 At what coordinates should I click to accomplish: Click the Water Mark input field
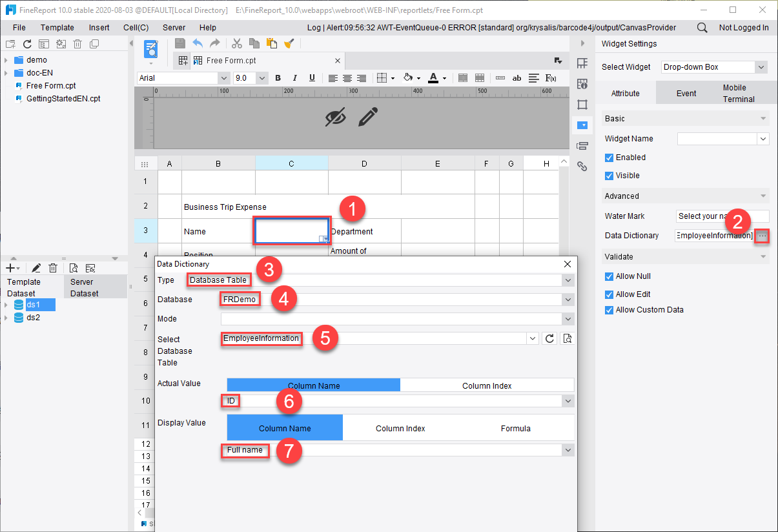point(722,216)
